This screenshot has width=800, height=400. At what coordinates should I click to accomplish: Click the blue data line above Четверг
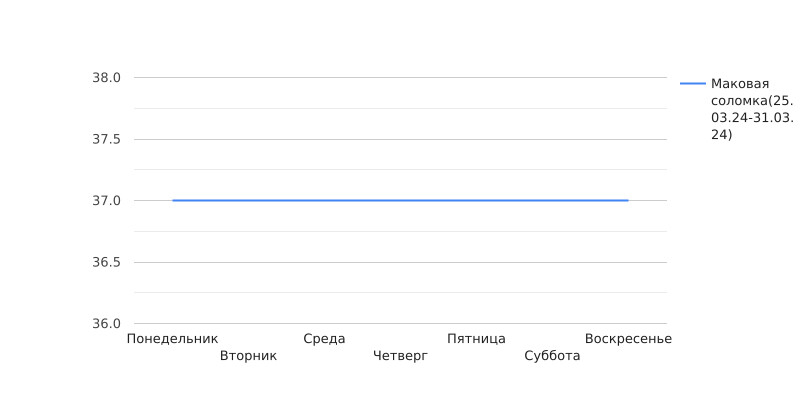tap(401, 201)
